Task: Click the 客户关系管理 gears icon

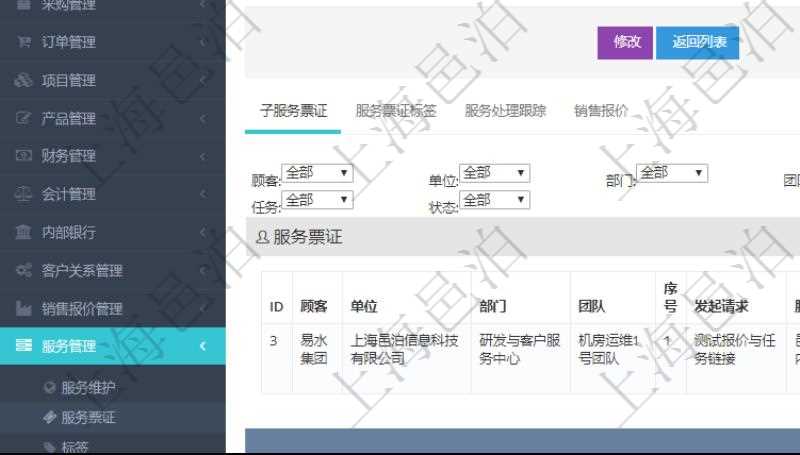Action: coord(23,270)
